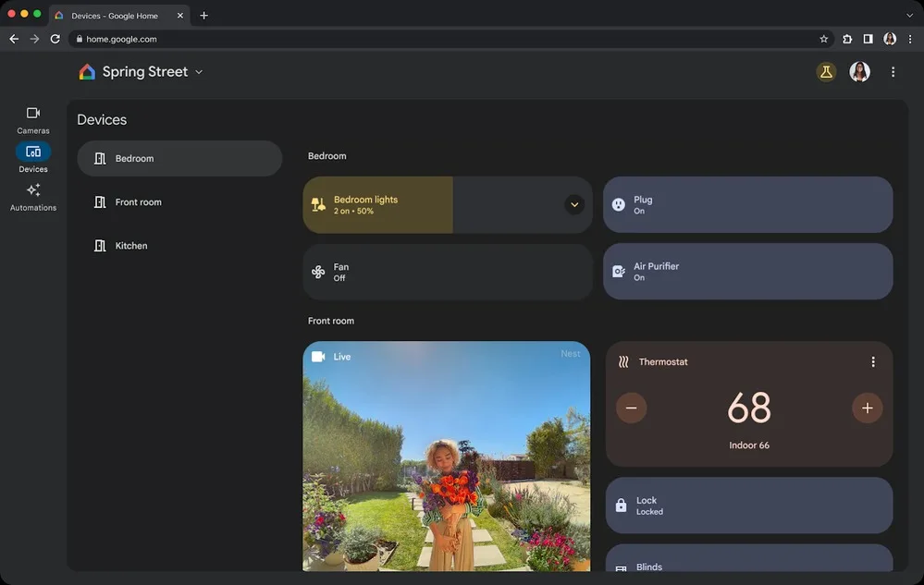Viewport: 924px width, 585px height.
Task: Open the Kitchen room
Action: click(131, 245)
